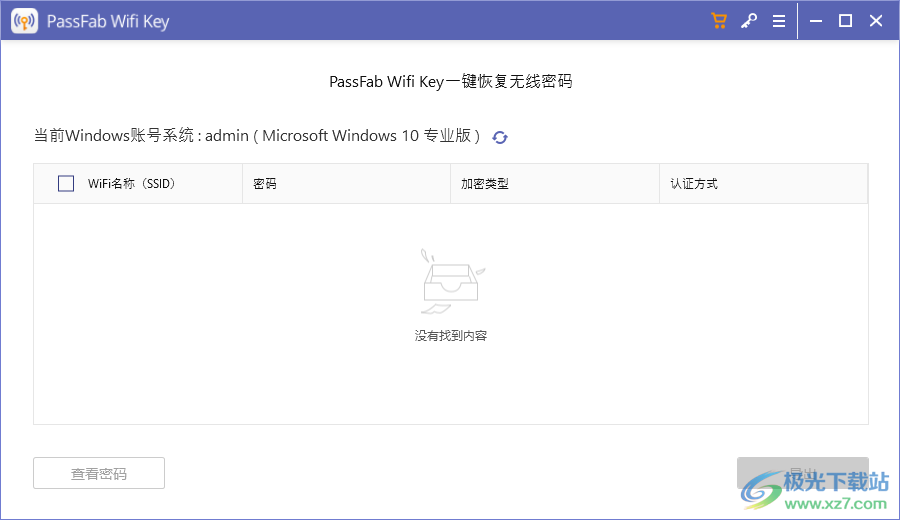Viewport: 900px width, 520px height.
Task: Click the PassFab Wifi Key一键恢复无线密码 heading
Action: [451, 82]
